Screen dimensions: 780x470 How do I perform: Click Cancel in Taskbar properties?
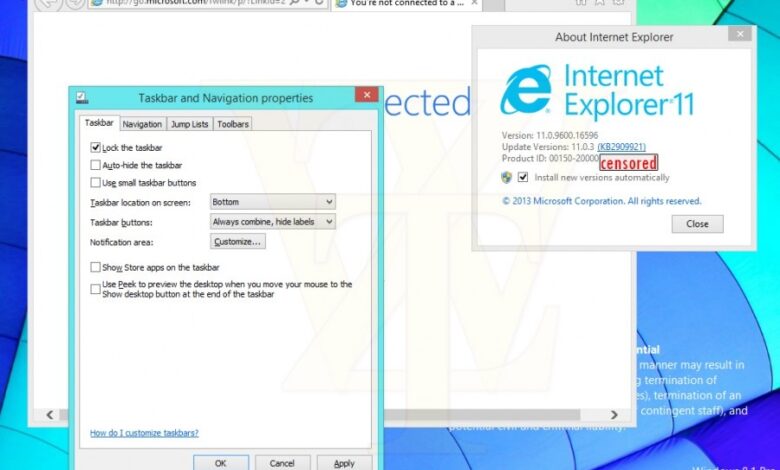282,463
